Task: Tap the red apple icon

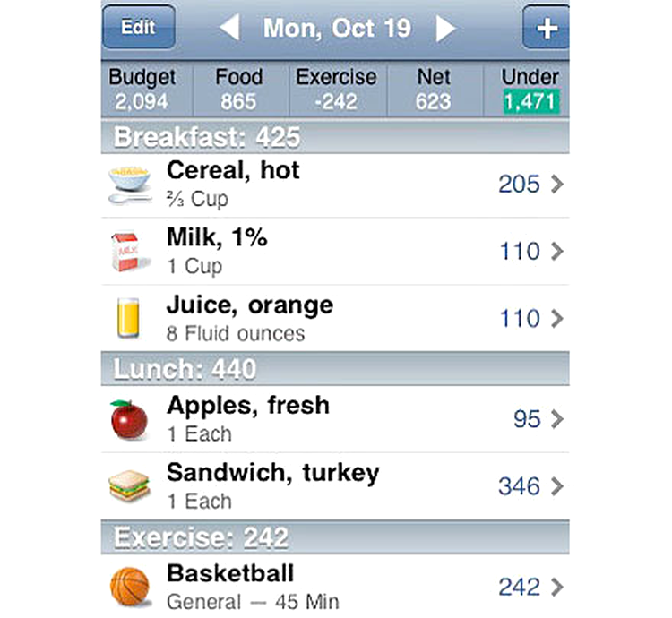Action: coord(128,419)
